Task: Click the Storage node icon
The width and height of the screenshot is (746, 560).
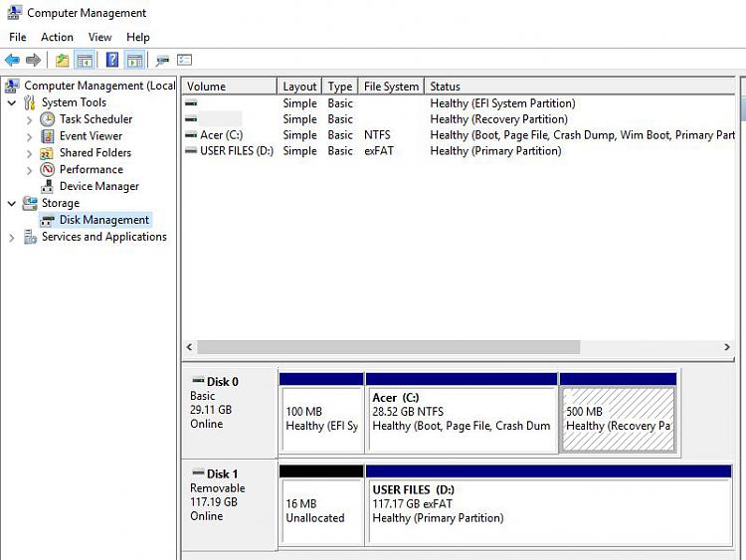Action: pyautogui.click(x=30, y=203)
